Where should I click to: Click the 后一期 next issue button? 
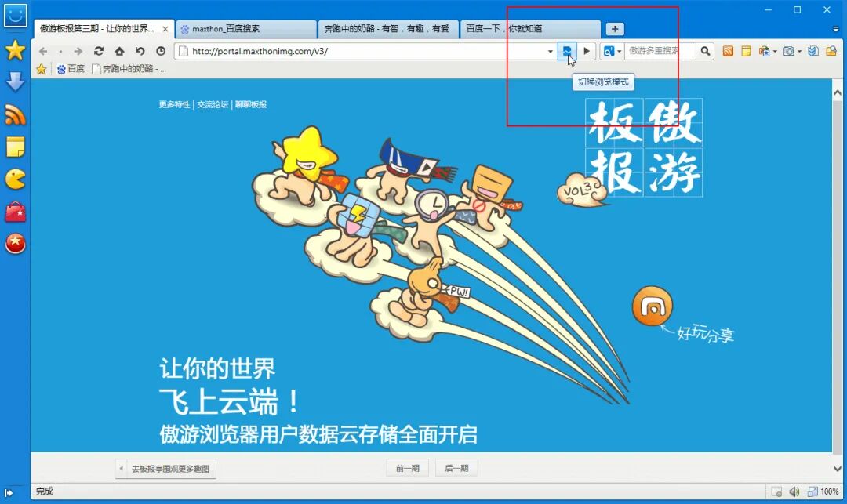tap(456, 469)
